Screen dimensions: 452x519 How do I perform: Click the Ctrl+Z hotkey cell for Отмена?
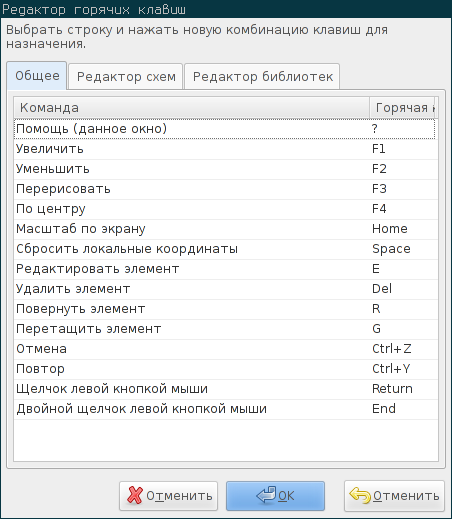392,349
